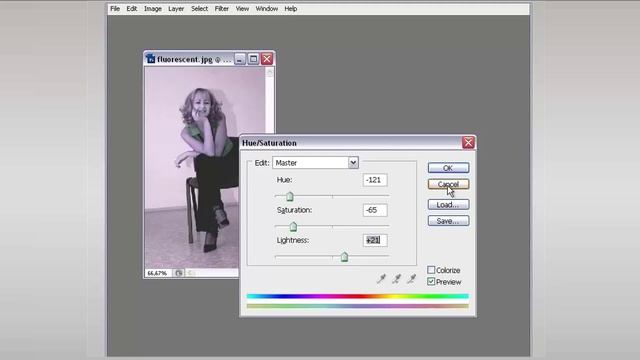Select the add-to-sample eyedropper
640x360 pixels.
click(x=396, y=279)
